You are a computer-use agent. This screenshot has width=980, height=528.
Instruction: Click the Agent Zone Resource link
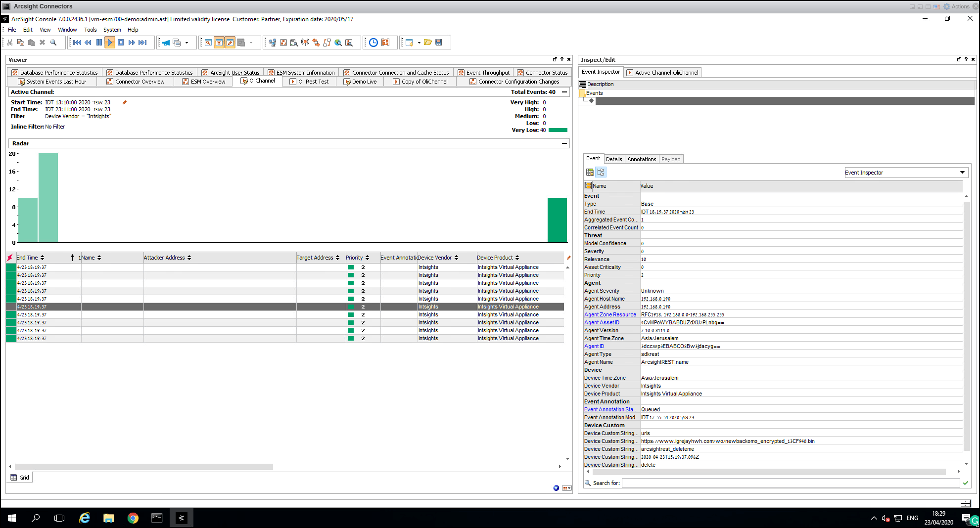tap(610, 314)
